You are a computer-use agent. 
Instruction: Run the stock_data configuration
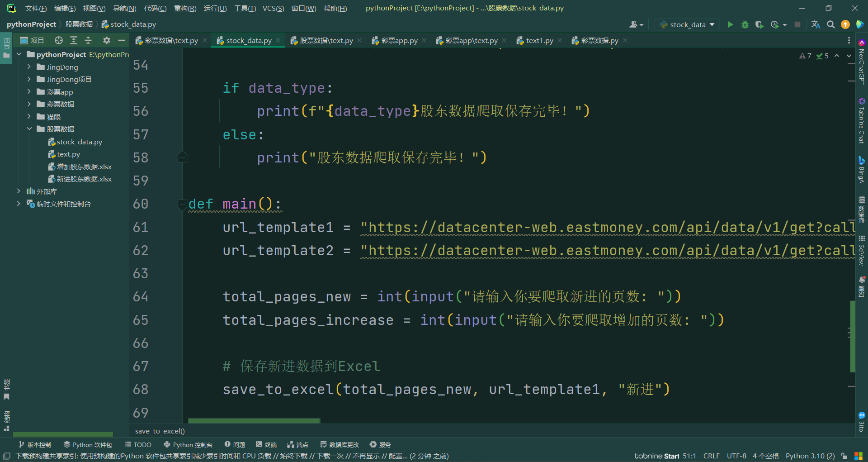click(x=730, y=24)
